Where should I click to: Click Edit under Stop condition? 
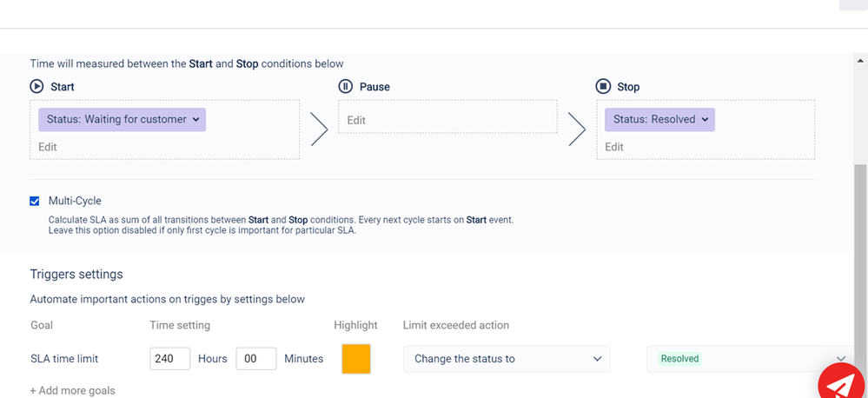(614, 147)
